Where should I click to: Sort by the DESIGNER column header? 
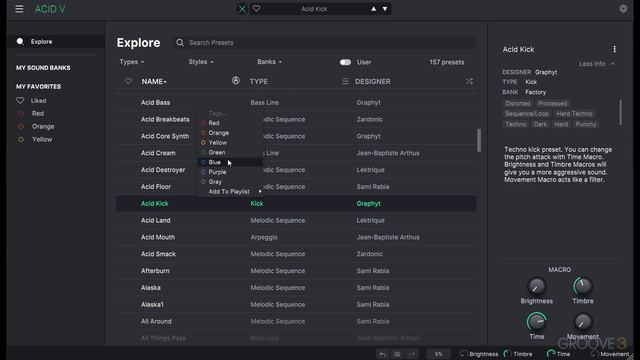point(373,82)
